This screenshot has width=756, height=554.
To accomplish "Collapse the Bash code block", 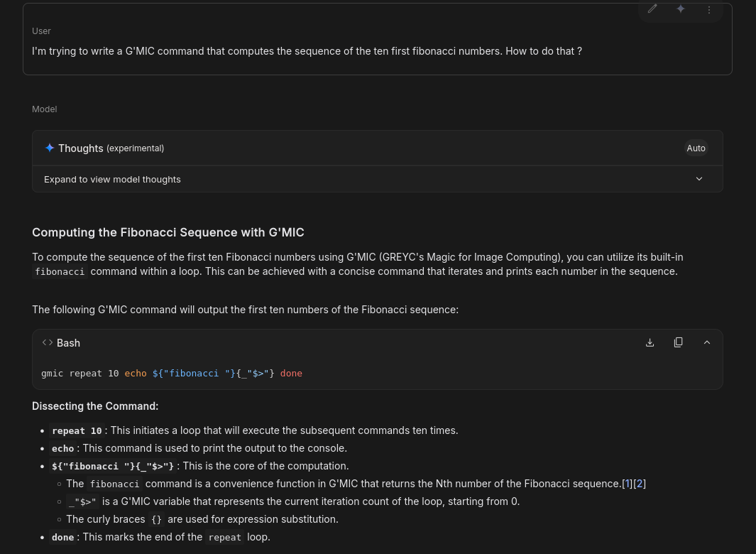I will [x=706, y=342].
